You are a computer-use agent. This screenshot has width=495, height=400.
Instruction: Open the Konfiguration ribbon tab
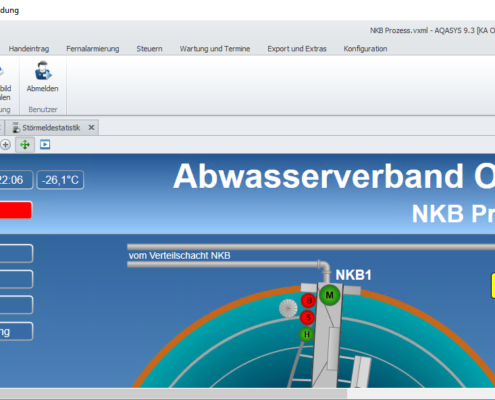tap(365, 49)
